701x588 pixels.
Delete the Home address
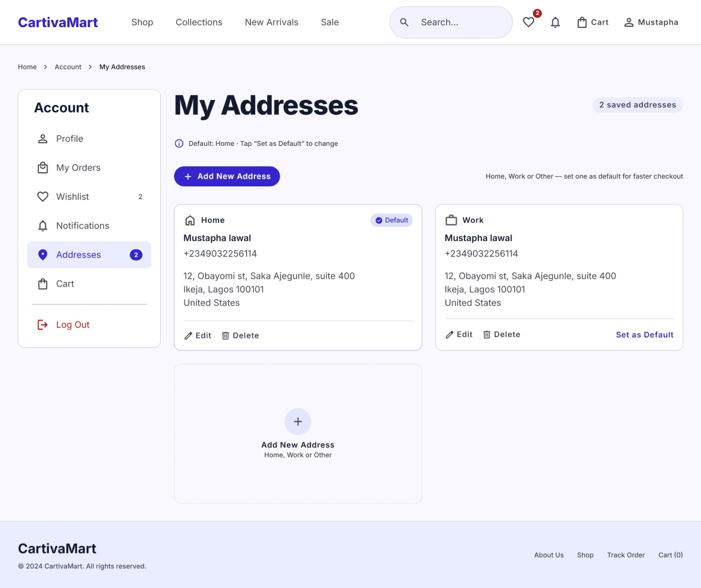coord(240,336)
